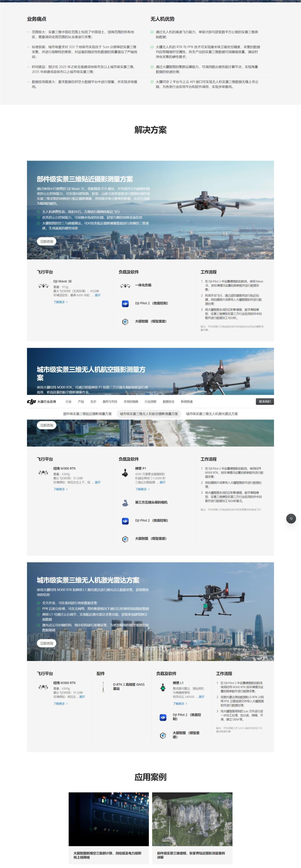Click the M300 RTK icon in aerial solution
Image resolution: width=301 pixels, height=868 pixels.
43,473
